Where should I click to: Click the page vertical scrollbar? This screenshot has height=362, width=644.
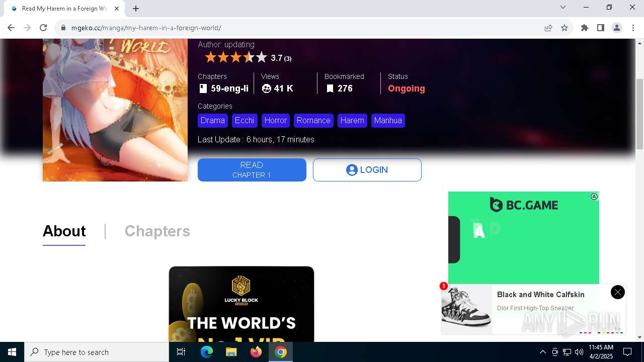tap(639, 114)
